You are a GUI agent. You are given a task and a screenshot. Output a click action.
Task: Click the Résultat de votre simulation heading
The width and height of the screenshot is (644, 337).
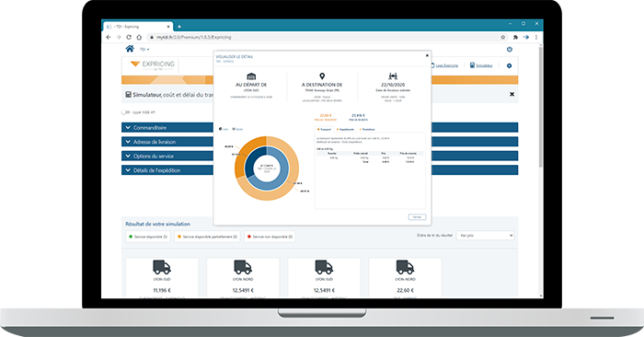[157, 224]
